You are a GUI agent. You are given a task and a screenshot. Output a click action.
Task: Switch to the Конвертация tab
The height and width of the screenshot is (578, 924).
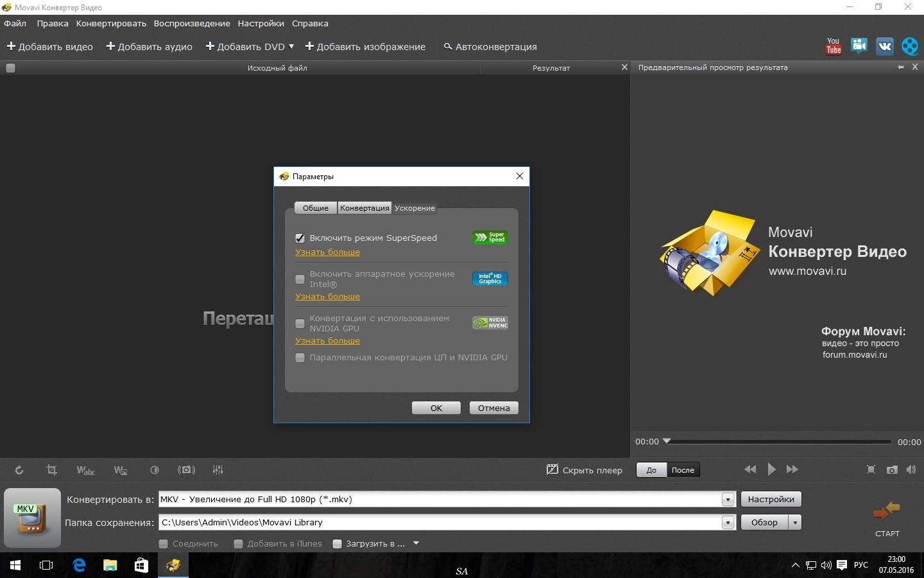coord(364,208)
